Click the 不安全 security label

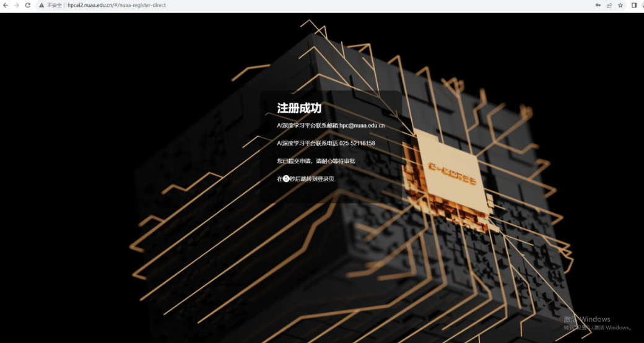pyautogui.click(x=54, y=5)
